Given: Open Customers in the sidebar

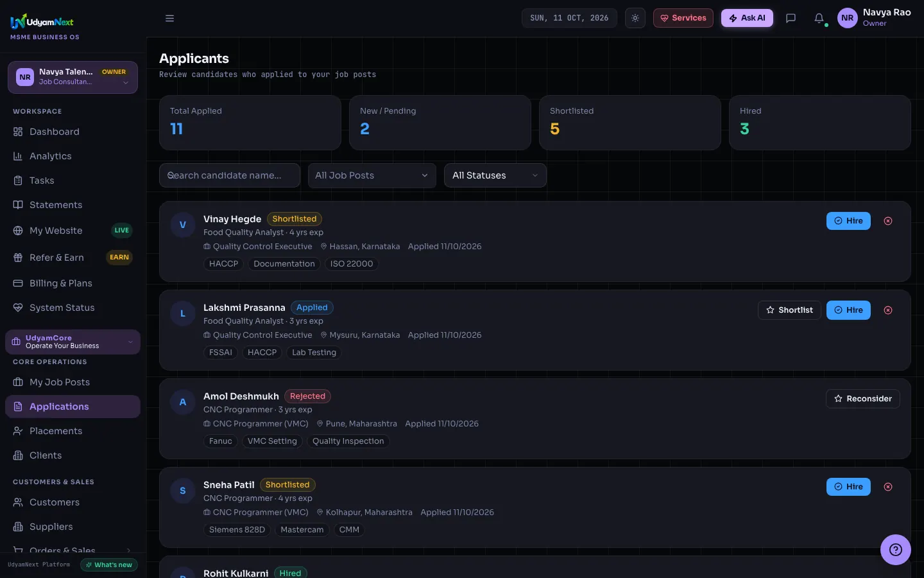Looking at the screenshot, I should coord(73,502).
